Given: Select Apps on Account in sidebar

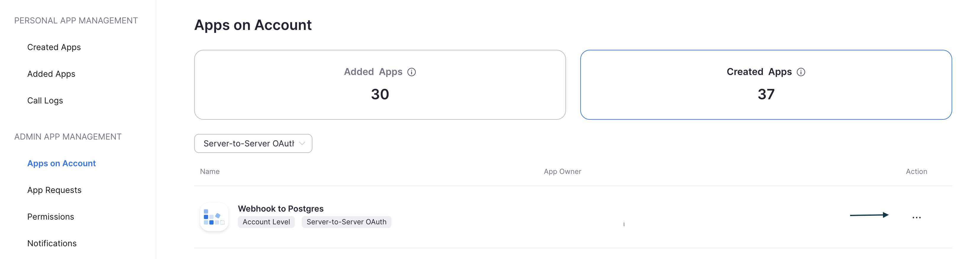Looking at the screenshot, I should 62,163.
